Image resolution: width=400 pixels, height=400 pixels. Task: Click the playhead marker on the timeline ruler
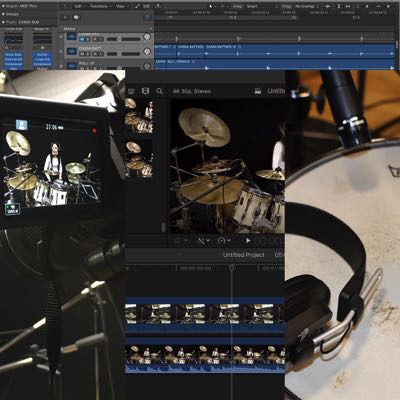pyautogui.click(x=232, y=267)
